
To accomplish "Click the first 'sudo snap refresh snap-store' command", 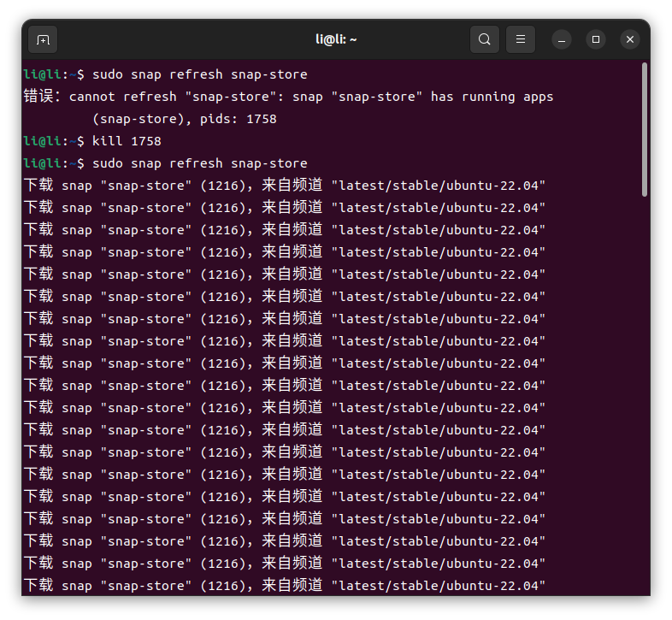I will point(200,74).
